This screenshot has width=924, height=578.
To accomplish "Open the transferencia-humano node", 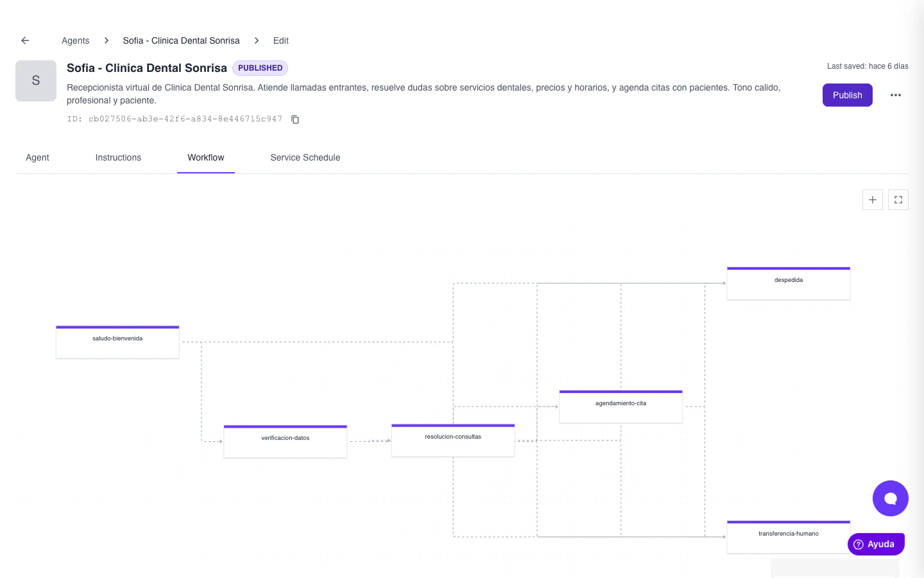I will click(788, 536).
